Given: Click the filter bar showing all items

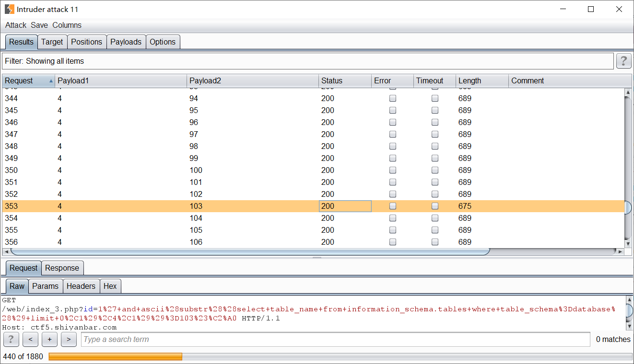Looking at the screenshot, I should (308, 61).
